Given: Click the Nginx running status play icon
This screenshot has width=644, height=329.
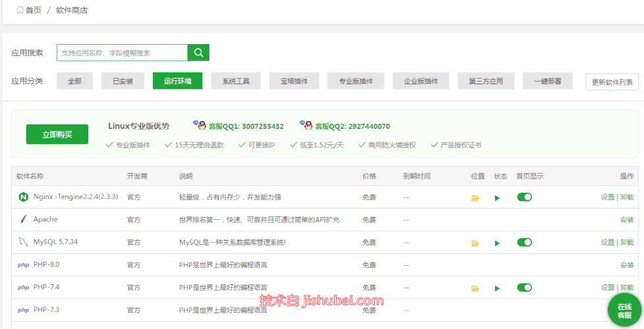Looking at the screenshot, I should (x=497, y=198).
